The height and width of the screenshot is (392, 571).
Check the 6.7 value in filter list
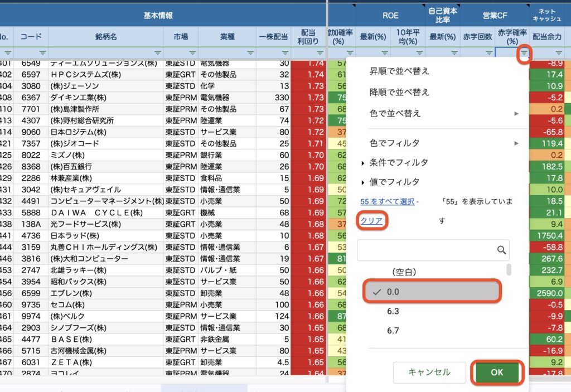tap(393, 331)
